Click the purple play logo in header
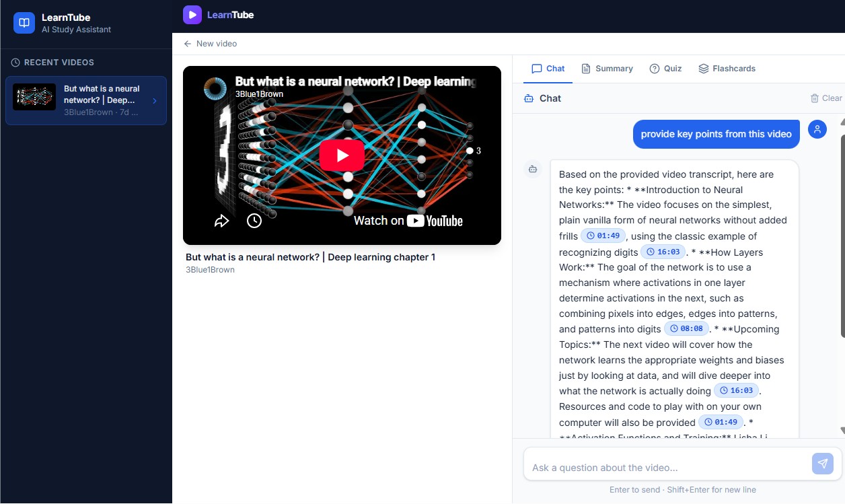Screen dimensions: 845x504 (192, 15)
